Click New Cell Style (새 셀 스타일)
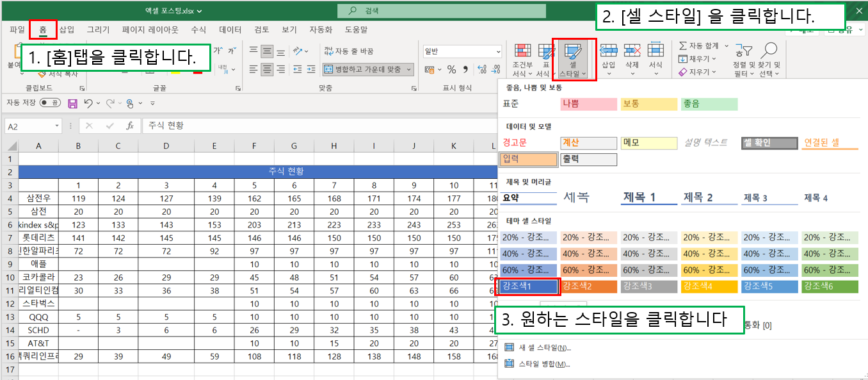Screen dimensions: 868x380 click(x=538, y=347)
